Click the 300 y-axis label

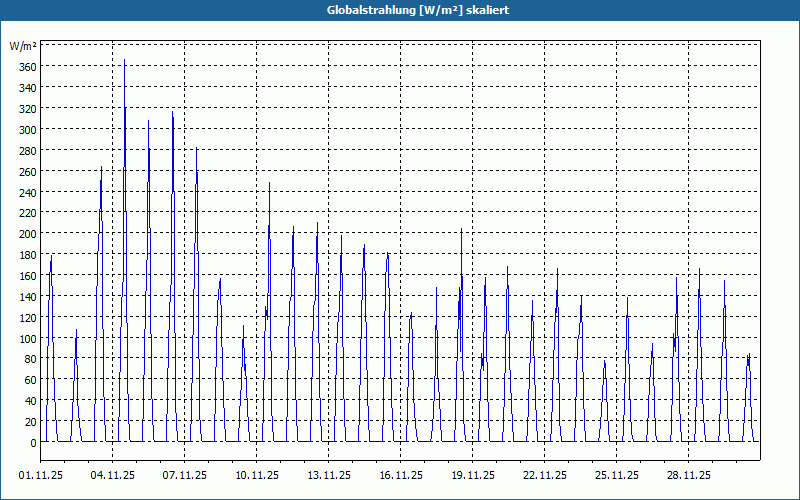point(28,130)
